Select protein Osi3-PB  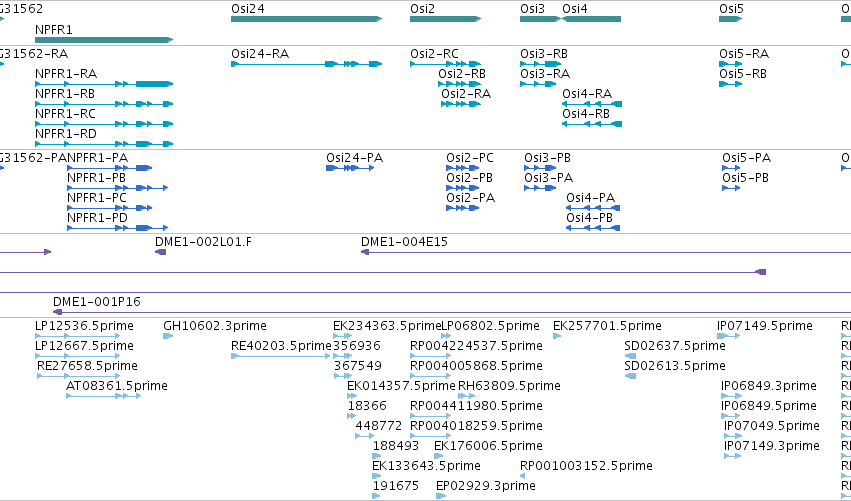[x=540, y=168]
